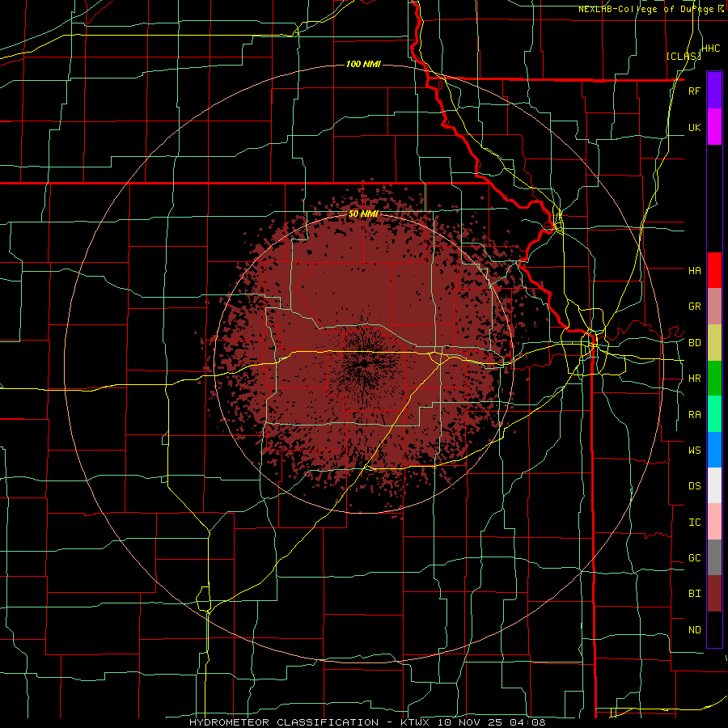The height and width of the screenshot is (728, 728).
Task: Click the ND black legend swatch
Action: click(x=714, y=629)
